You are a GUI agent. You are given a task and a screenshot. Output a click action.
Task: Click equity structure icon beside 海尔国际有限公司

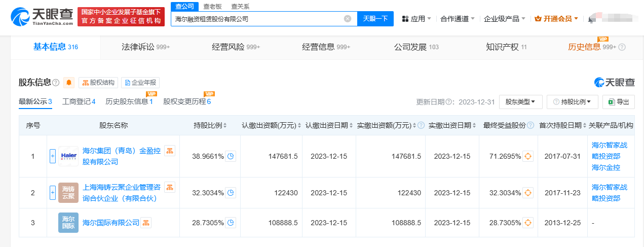tap(146, 223)
